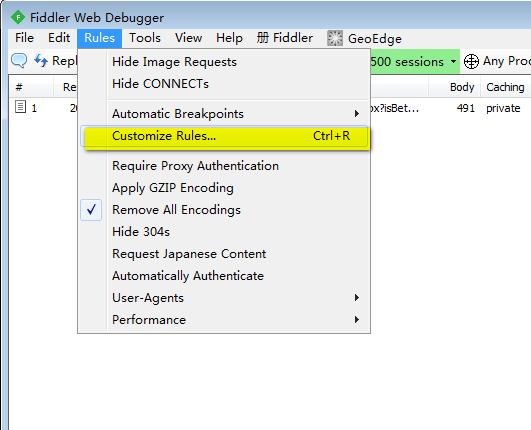Expand Automatic Breakpoints submenu

click(224, 114)
